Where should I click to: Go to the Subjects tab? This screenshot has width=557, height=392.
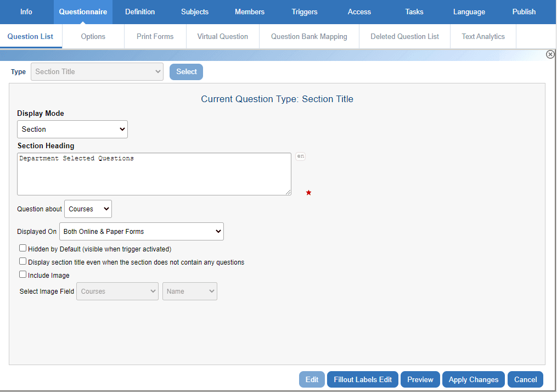195,12
